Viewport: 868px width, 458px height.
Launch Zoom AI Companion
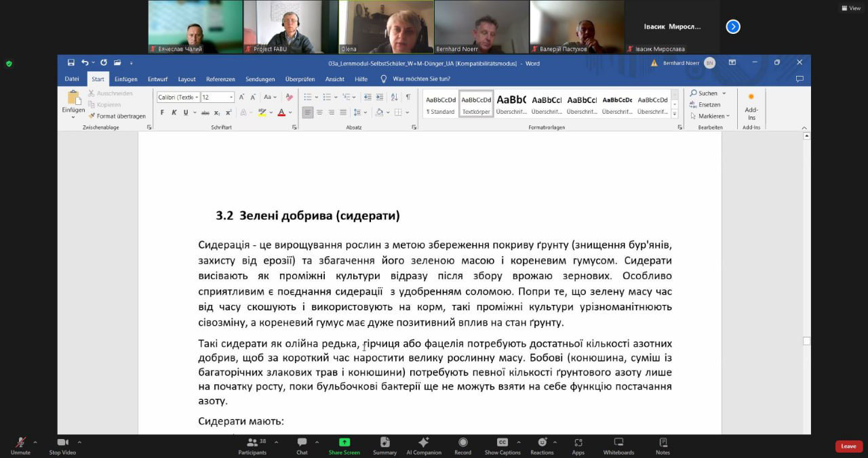[x=424, y=445]
